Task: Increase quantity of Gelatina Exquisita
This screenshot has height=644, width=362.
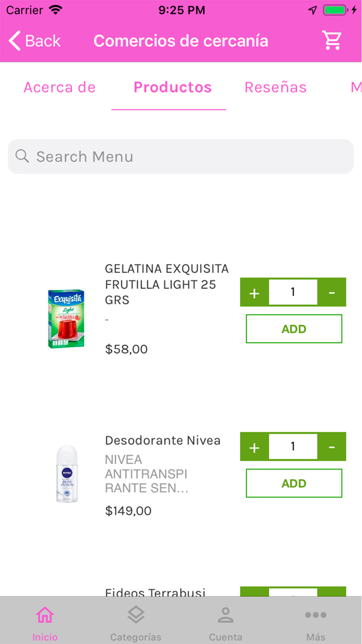Action: click(254, 292)
